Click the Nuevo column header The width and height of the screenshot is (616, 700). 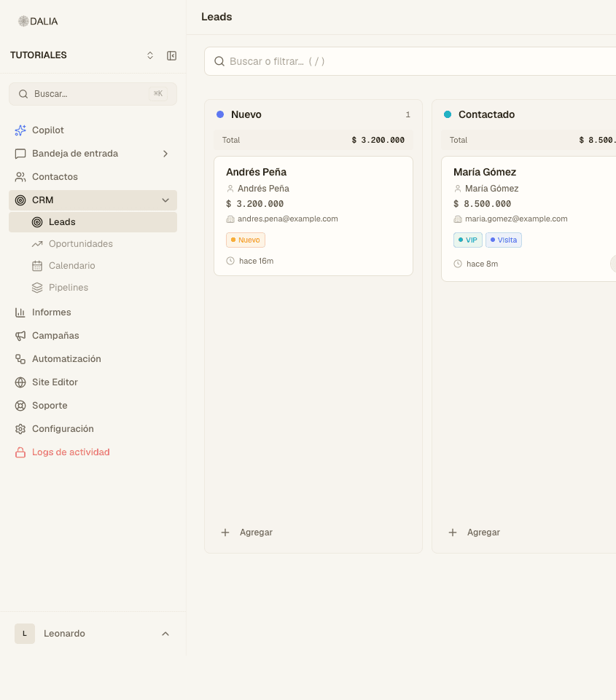[246, 115]
